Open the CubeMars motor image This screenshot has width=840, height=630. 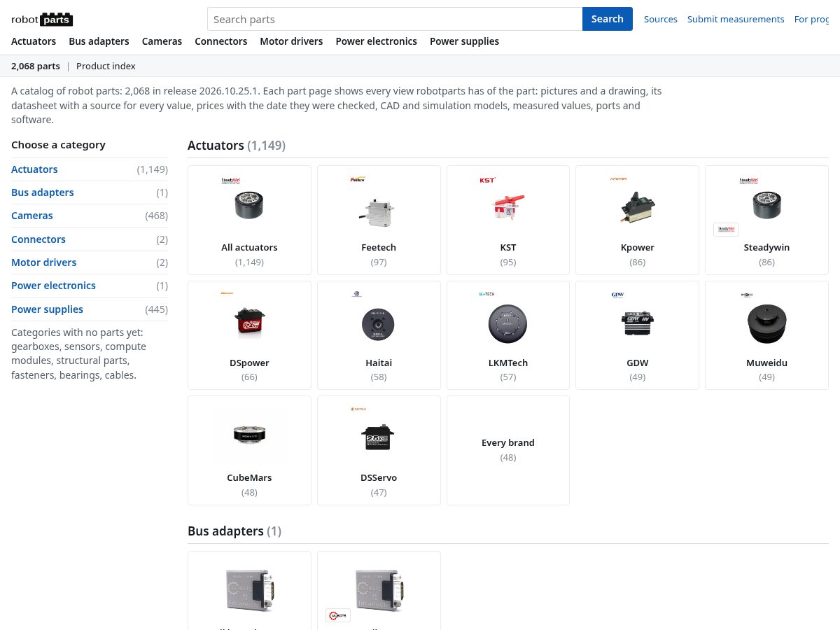249,435
